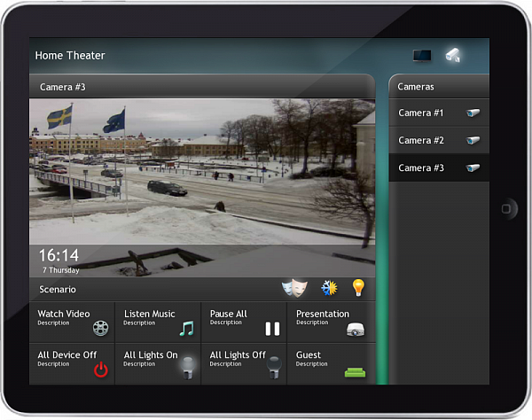Turn off all devices with red power icon
Screen dimensions: 532x420
pos(101,370)
